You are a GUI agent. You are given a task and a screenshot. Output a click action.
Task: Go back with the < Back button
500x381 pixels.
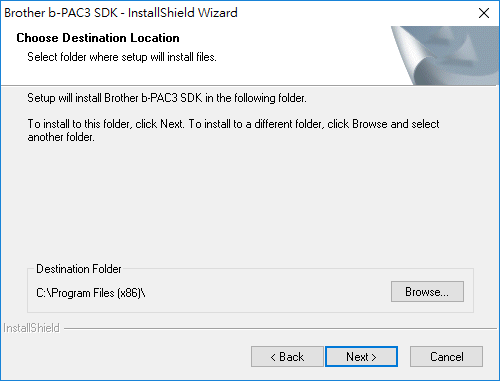click(x=287, y=357)
